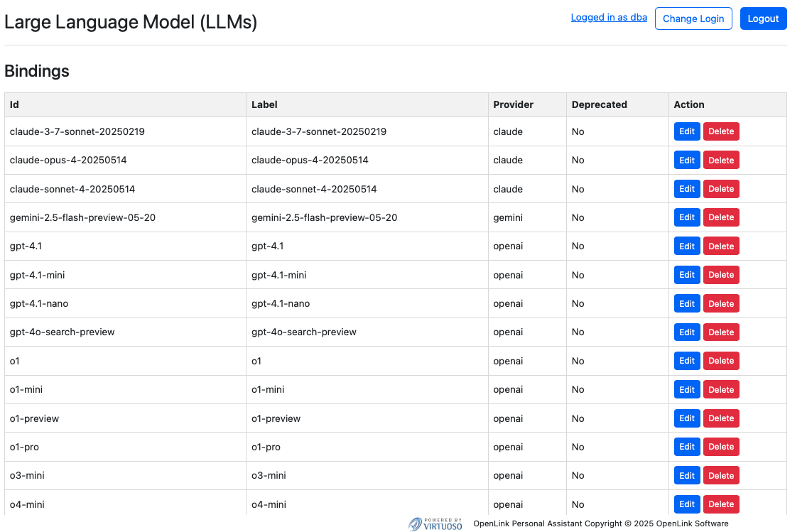Viewport: 807px width, 532px height.
Task: Edit the gpt-4.1-mini binding
Action: (687, 275)
